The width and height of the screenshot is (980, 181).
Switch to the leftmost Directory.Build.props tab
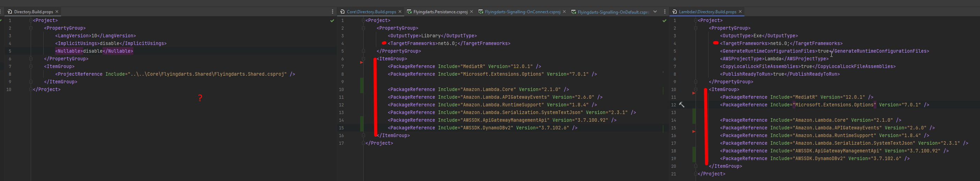pyautogui.click(x=34, y=12)
